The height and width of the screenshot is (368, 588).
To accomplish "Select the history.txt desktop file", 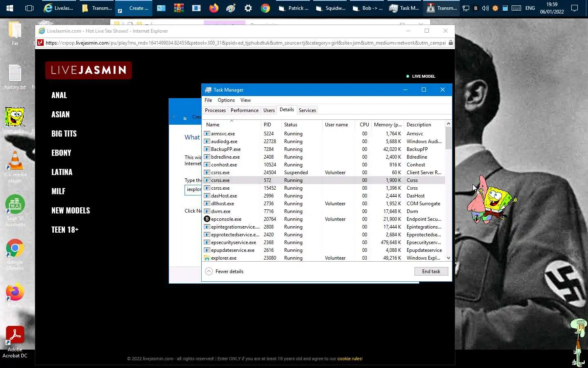I will pos(15,77).
